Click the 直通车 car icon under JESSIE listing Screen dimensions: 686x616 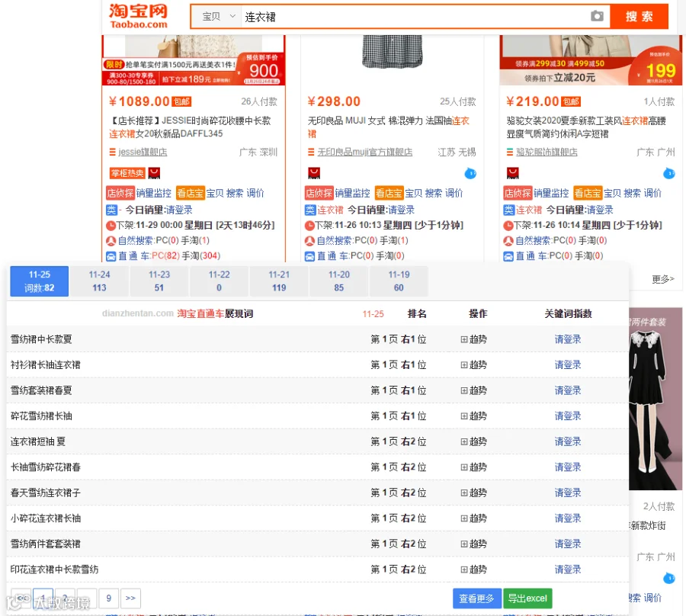click(x=111, y=256)
